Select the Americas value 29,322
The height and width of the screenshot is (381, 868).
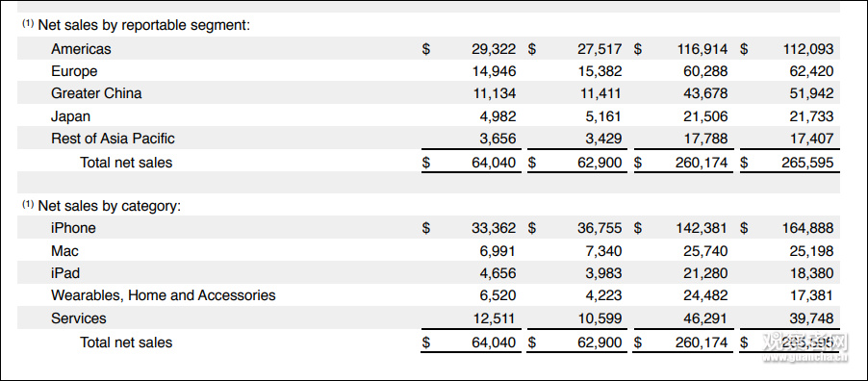click(x=494, y=49)
